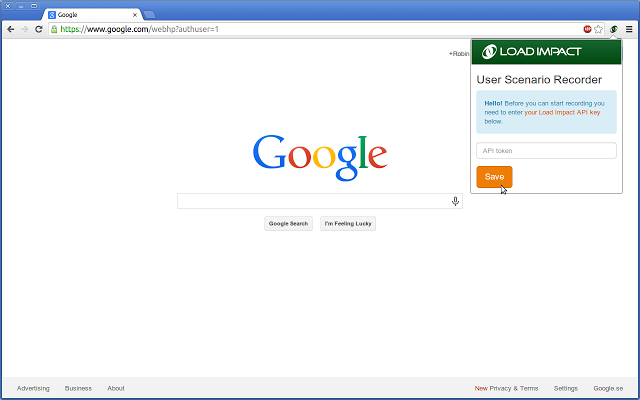Click the Load Impact extension icon
The width and height of the screenshot is (640, 400).
coord(613,29)
